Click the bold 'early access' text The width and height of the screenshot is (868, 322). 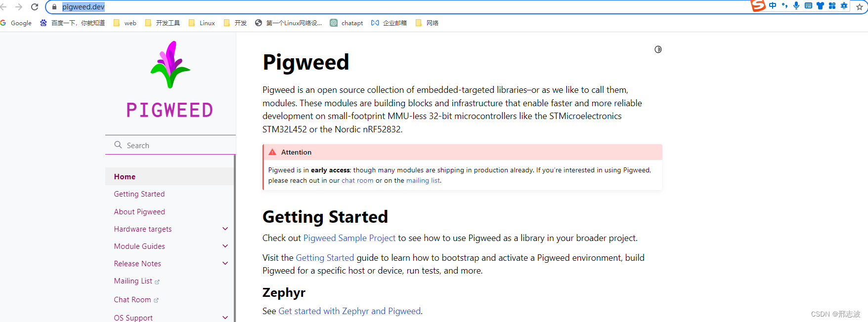[330, 170]
